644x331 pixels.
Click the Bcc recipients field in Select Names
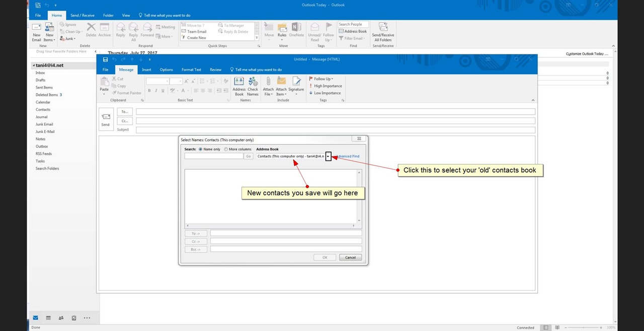tap(286, 250)
